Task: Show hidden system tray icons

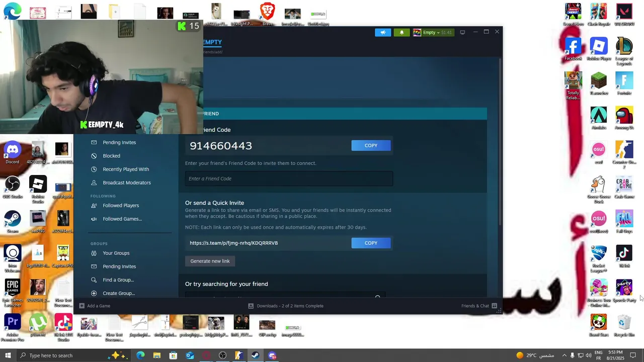Action: pyautogui.click(x=564, y=355)
